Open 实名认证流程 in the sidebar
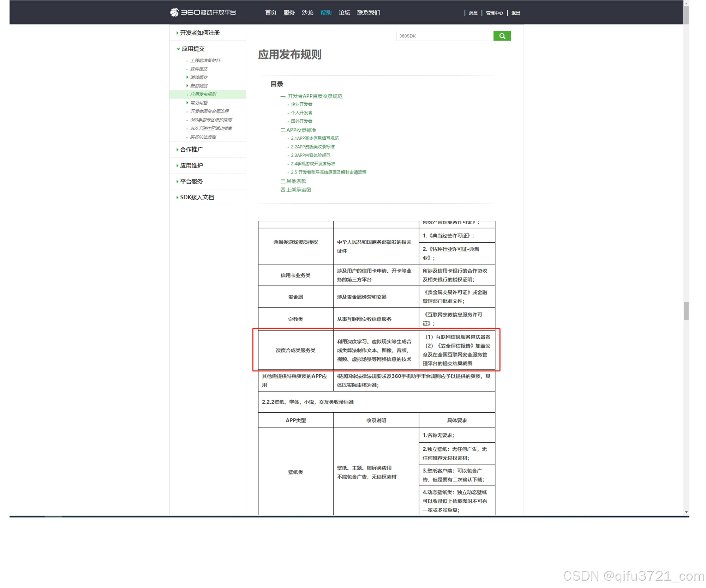Screen dimensions: 706x588 pyautogui.click(x=203, y=137)
